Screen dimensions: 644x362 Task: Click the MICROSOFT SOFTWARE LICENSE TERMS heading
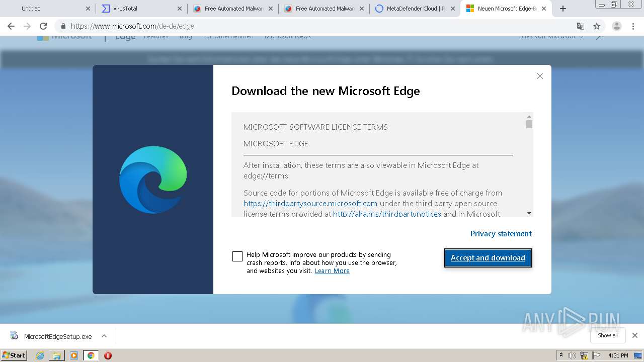(x=315, y=127)
